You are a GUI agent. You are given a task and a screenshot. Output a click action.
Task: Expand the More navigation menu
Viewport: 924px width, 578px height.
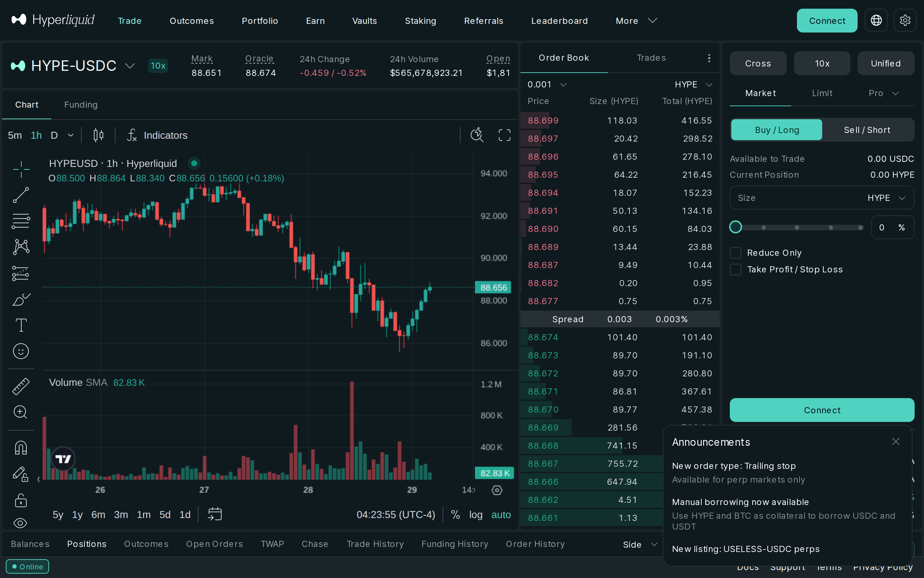(x=636, y=21)
